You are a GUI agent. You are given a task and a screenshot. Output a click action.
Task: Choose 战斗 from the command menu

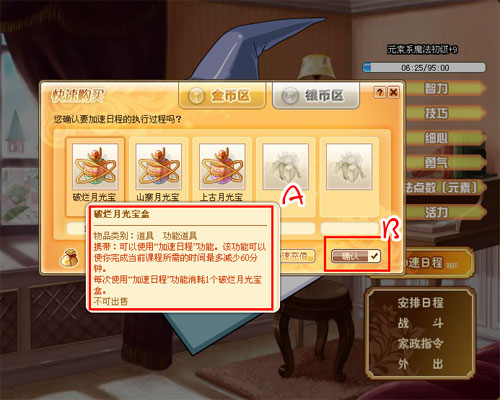(420, 323)
